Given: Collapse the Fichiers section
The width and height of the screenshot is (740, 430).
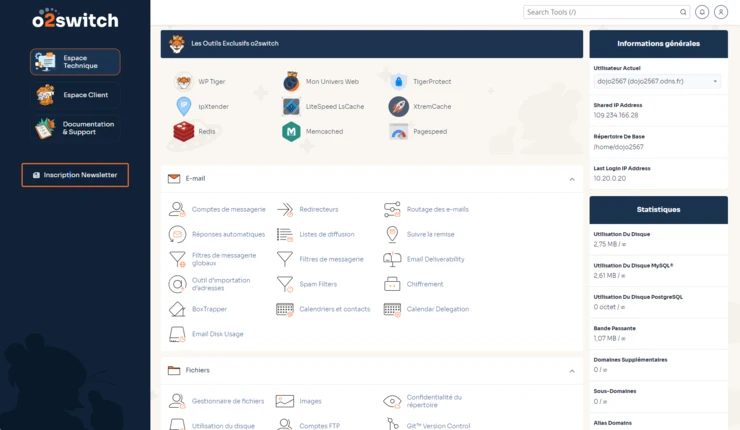Looking at the screenshot, I should click(572, 371).
